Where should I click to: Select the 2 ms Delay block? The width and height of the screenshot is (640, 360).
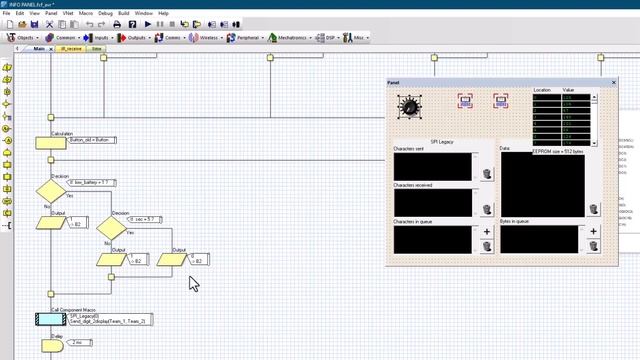point(52,346)
